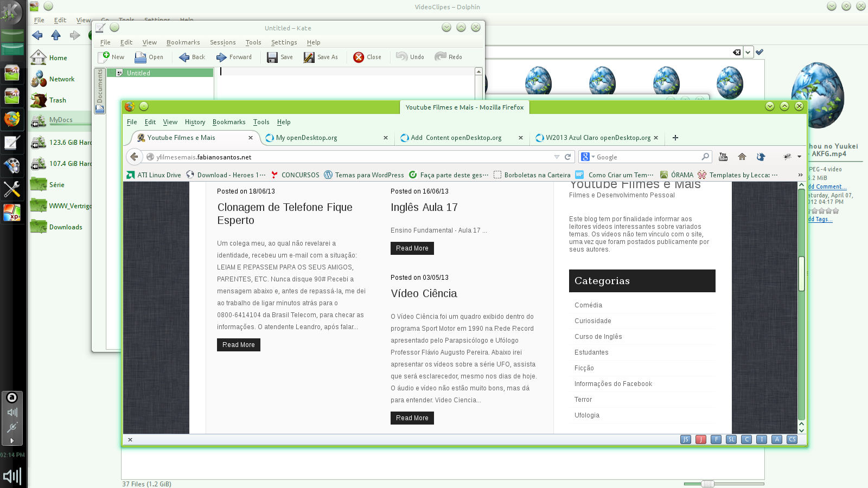
Task: Open the multimedia film icon in the dock
Action: (12, 165)
